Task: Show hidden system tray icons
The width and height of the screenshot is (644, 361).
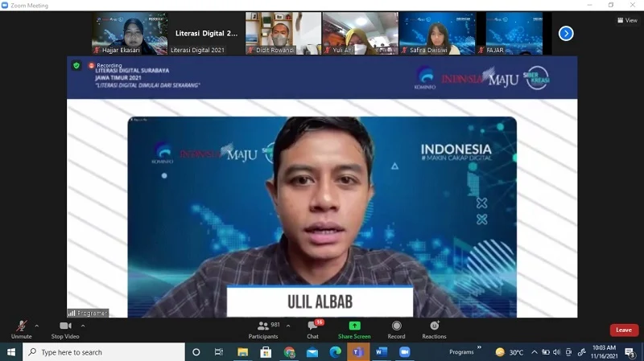Action: [534, 352]
